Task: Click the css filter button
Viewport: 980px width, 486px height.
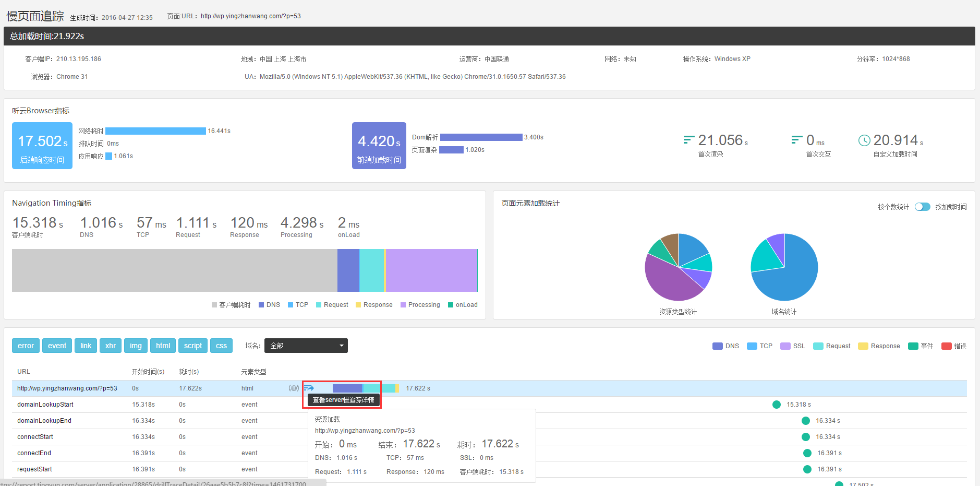Action: pos(221,346)
